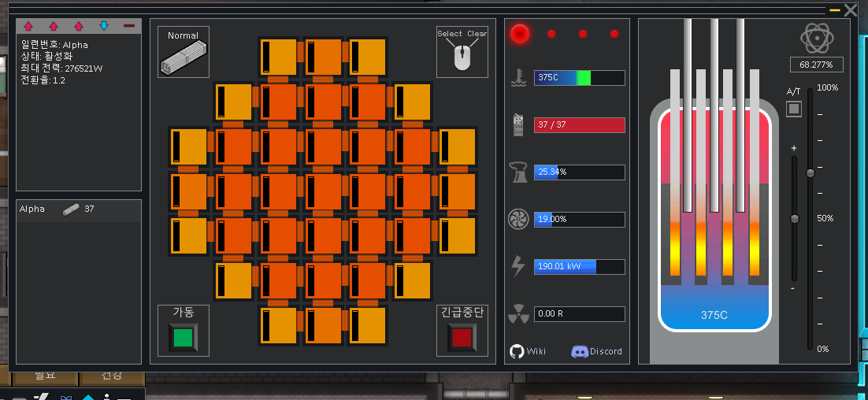Image resolution: width=868 pixels, height=400 pixels.
Task: Click the radiation trefoil icon
Action: coord(518,314)
